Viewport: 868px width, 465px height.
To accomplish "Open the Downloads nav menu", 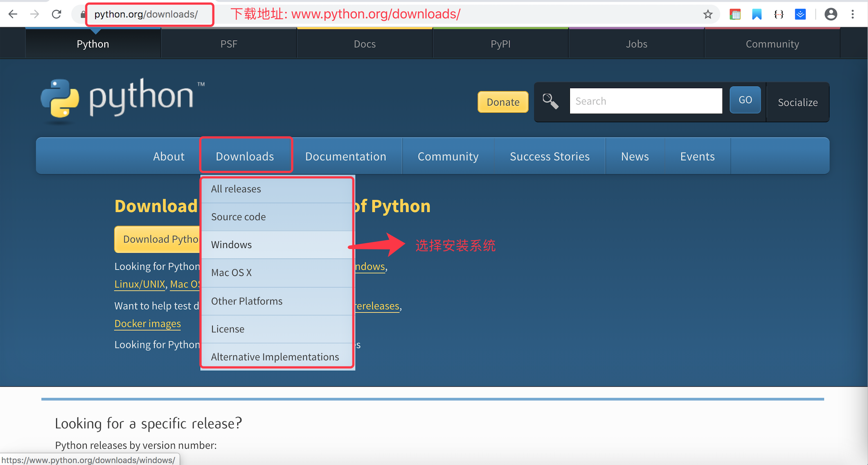I will tap(245, 156).
